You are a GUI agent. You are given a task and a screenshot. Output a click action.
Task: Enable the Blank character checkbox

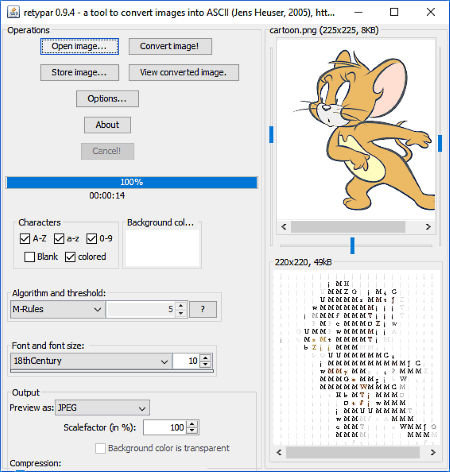point(29,257)
